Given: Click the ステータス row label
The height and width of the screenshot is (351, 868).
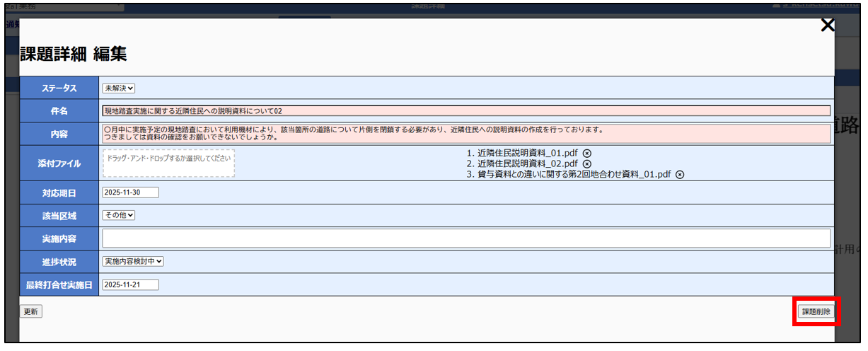Looking at the screenshot, I should coord(59,88).
